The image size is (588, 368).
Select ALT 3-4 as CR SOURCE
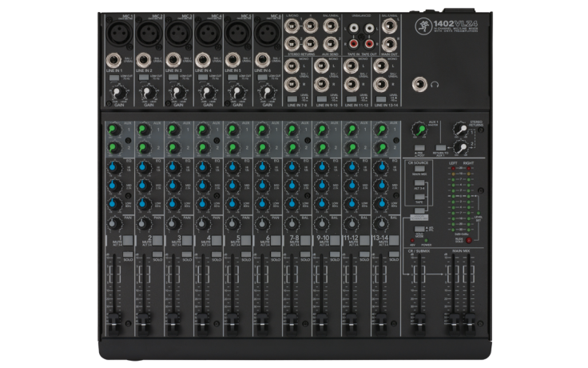click(419, 183)
